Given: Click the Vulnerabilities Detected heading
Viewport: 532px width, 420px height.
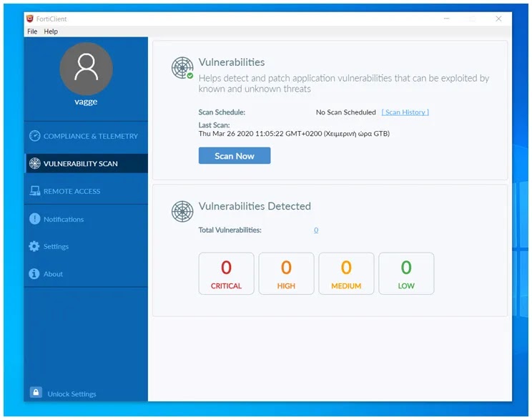Looking at the screenshot, I should coord(255,206).
